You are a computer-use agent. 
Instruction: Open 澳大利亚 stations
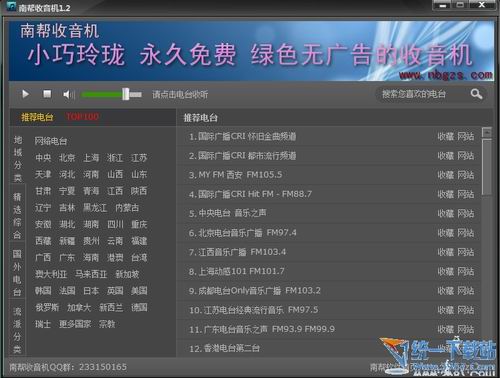coord(51,274)
